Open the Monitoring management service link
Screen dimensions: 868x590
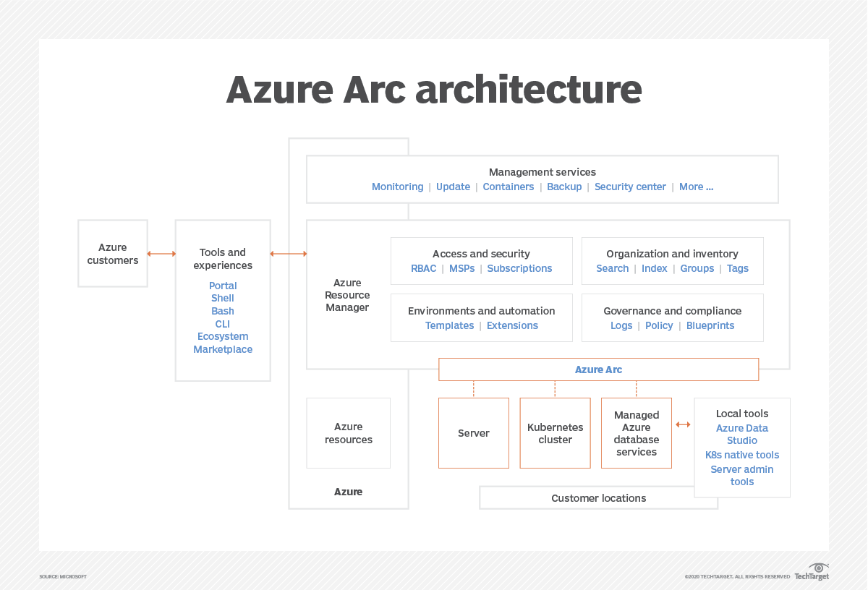click(397, 187)
